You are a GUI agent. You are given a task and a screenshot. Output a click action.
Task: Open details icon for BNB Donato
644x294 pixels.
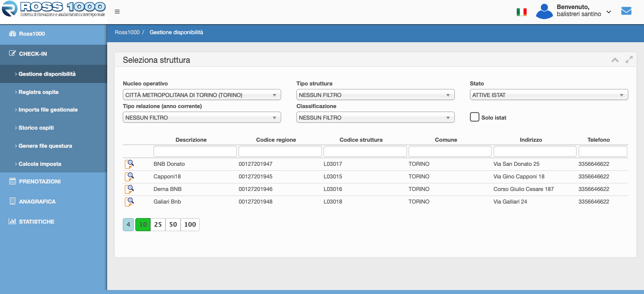[x=129, y=164]
